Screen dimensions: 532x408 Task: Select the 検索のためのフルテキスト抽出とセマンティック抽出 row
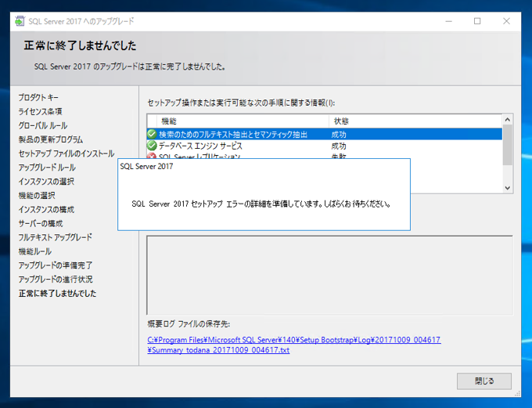(x=325, y=134)
